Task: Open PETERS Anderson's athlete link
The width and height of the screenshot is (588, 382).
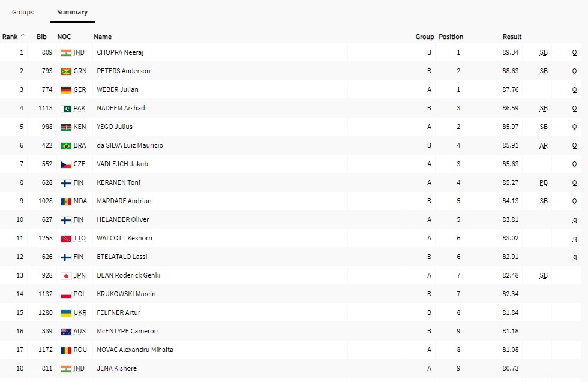Action: tap(124, 71)
